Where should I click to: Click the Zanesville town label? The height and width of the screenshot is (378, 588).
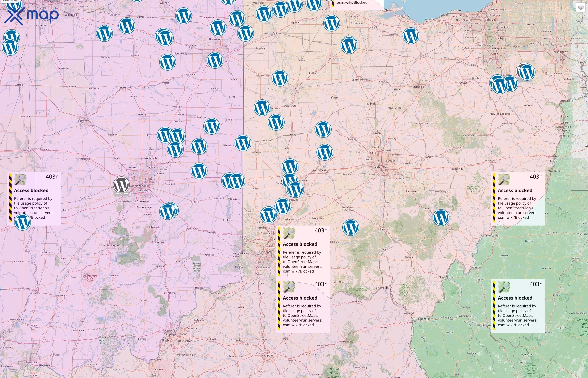coord(457,169)
